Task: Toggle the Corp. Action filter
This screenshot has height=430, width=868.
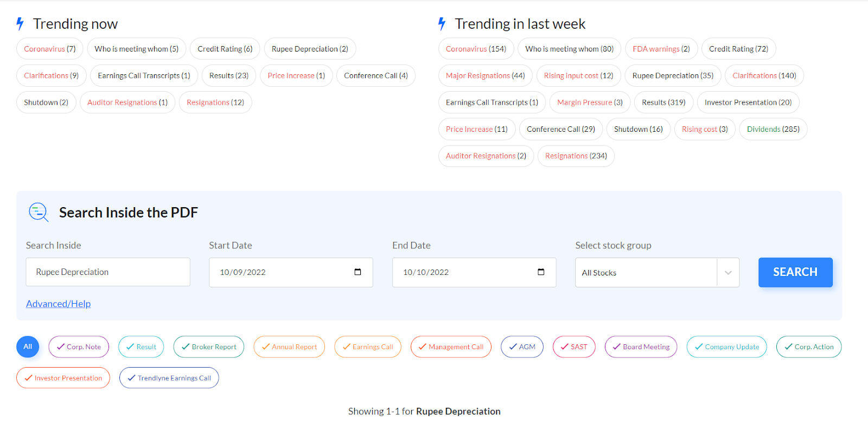Action: click(x=809, y=347)
